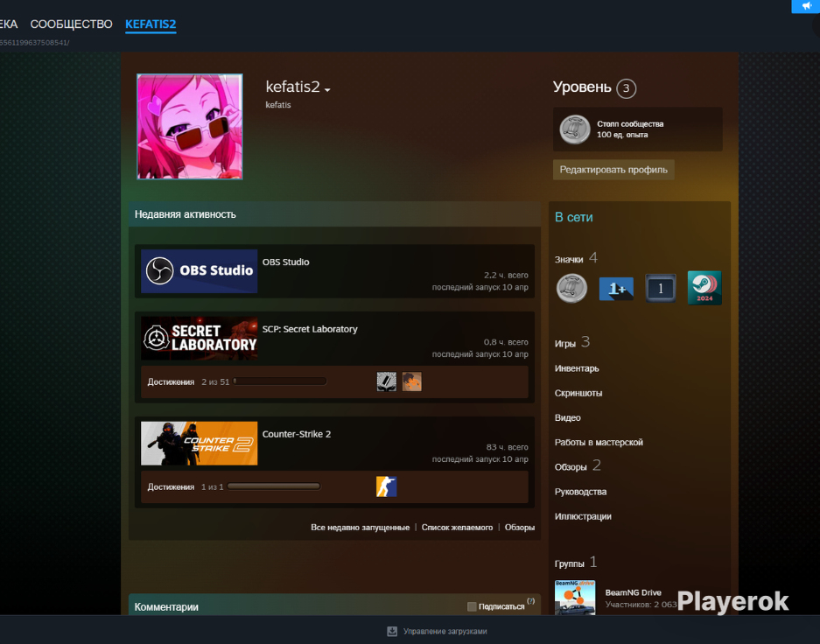Click SCP achievements progress bar
This screenshot has height=644, width=820.
click(x=280, y=381)
